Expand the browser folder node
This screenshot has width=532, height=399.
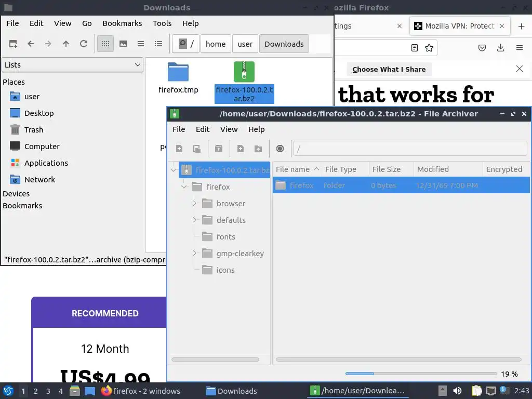coord(195,204)
